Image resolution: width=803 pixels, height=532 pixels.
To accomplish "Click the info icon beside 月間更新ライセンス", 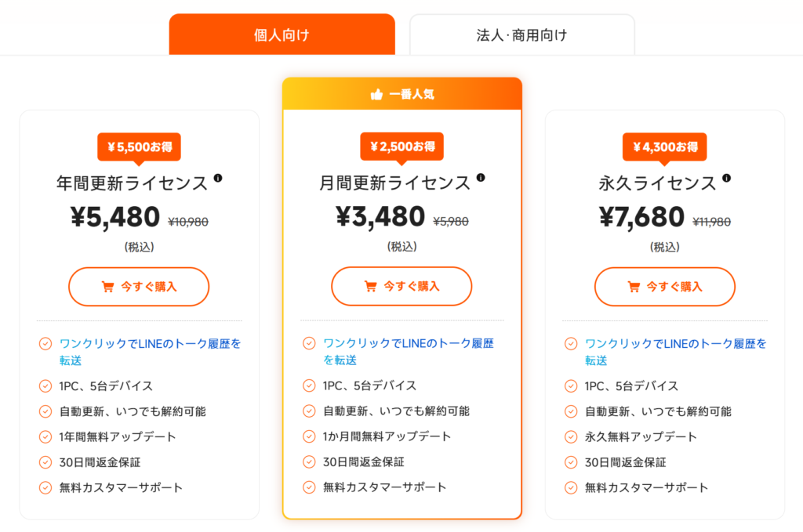I will click(x=480, y=178).
